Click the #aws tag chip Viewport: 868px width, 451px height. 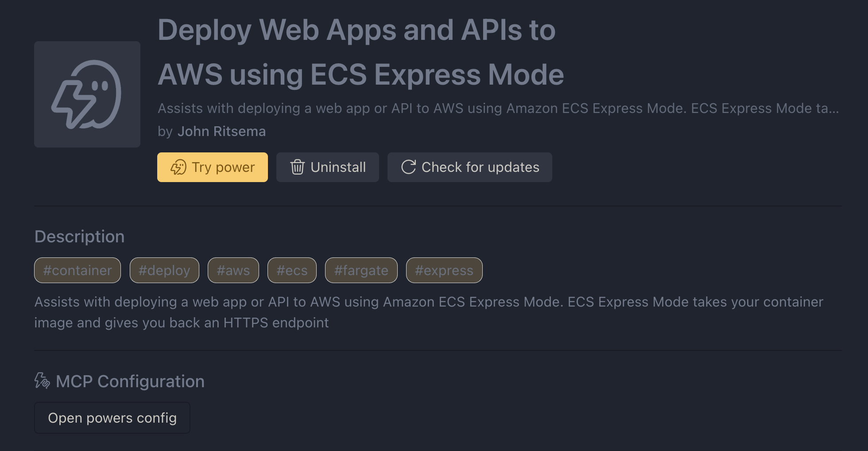(x=233, y=270)
